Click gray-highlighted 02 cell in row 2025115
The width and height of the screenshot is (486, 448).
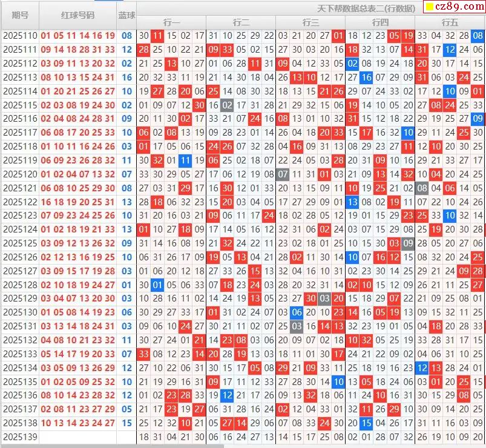tap(227, 105)
